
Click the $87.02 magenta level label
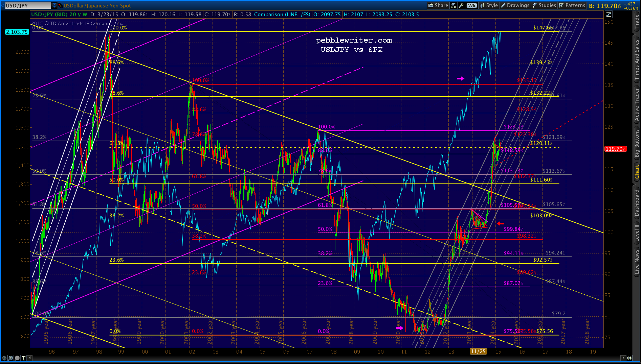coord(513,283)
